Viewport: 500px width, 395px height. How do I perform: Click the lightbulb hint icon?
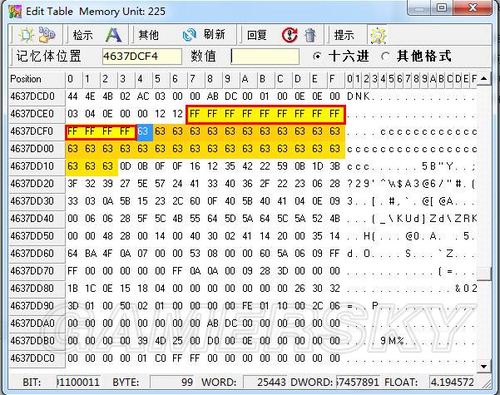click(x=378, y=35)
